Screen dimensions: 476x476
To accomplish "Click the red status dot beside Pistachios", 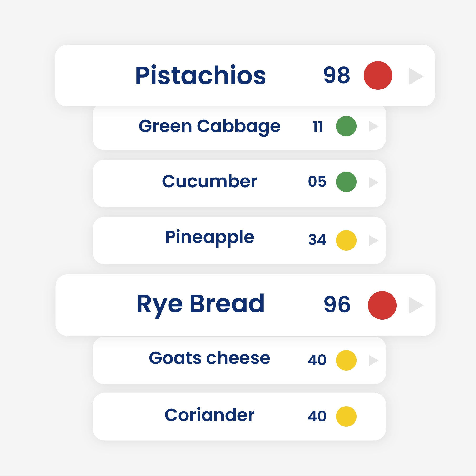I will [378, 75].
